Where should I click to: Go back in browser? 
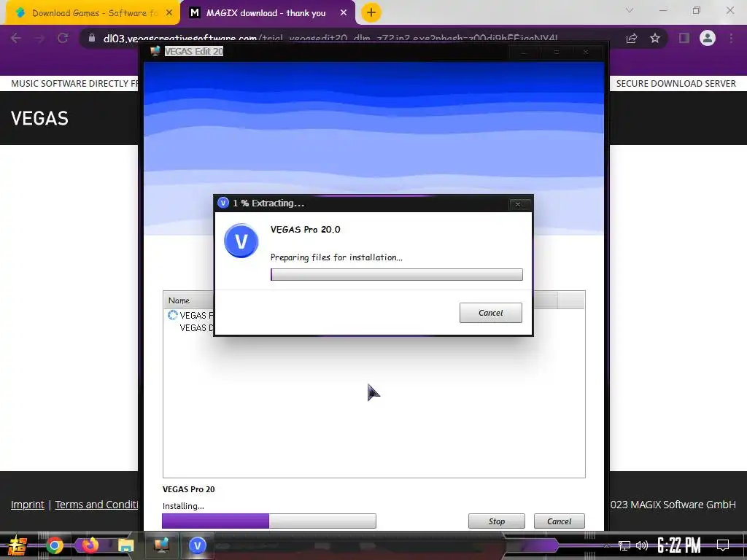click(x=16, y=38)
